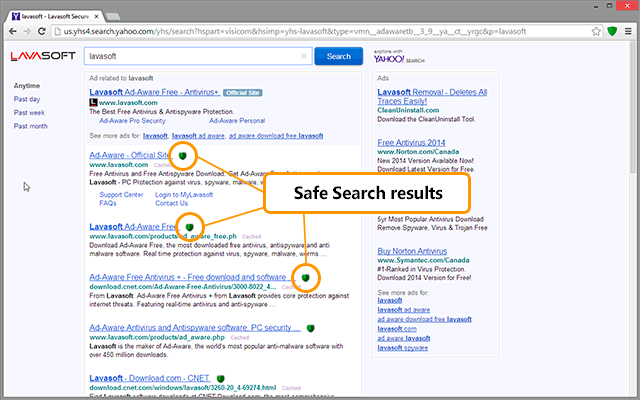Viewport: 640px width, 400px height.
Task: Bookmark this page with the star icon
Action: click(596, 31)
